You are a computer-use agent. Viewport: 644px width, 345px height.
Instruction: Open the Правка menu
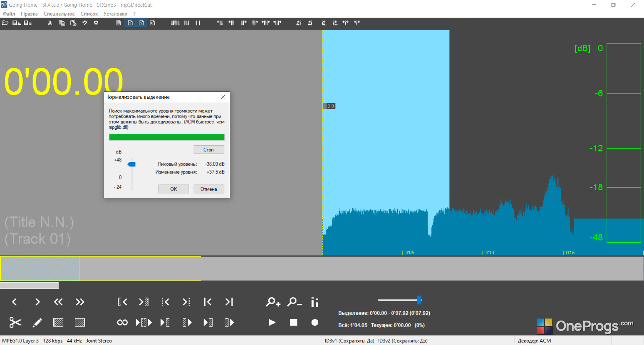[x=29, y=14]
